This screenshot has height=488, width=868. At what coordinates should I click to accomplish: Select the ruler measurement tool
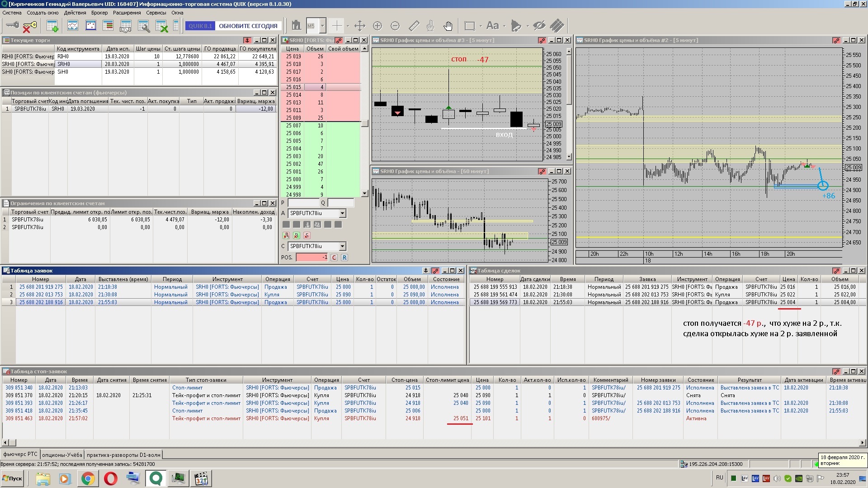414,26
